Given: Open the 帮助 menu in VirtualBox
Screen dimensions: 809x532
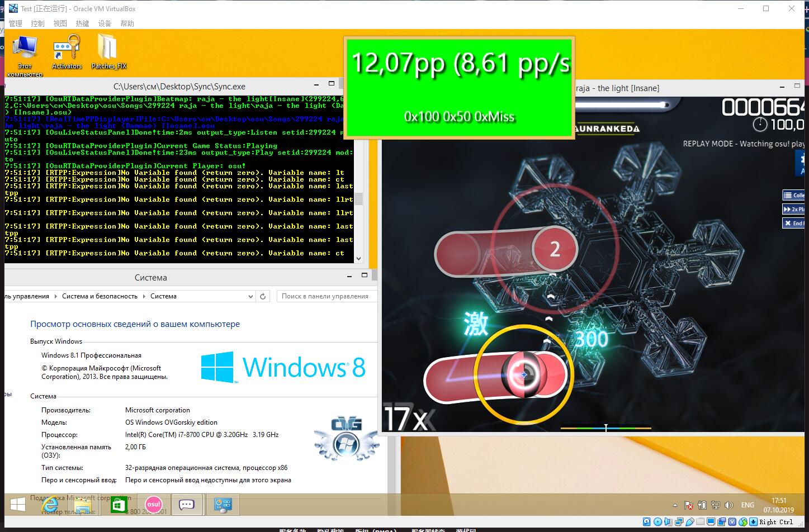Looking at the screenshot, I should pos(127,23).
